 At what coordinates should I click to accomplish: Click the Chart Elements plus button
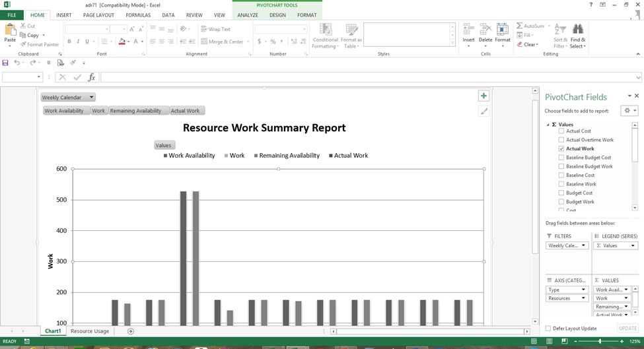483,96
